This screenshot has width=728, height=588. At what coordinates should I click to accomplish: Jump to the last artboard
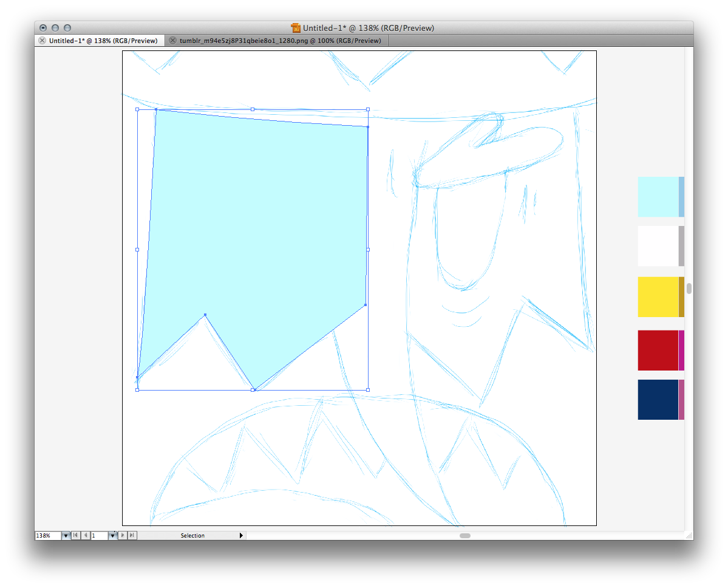pos(132,535)
